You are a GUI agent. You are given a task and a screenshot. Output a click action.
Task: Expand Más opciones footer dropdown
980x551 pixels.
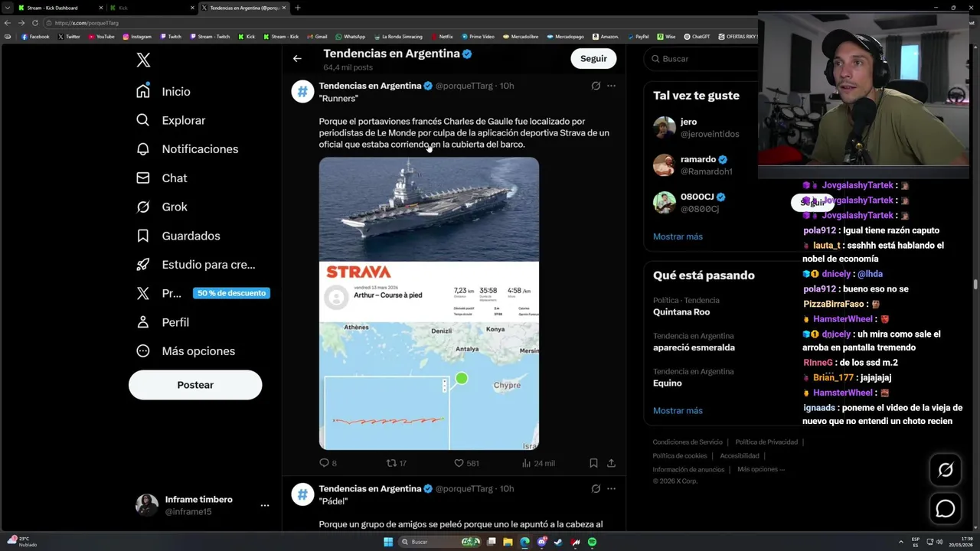pos(760,469)
